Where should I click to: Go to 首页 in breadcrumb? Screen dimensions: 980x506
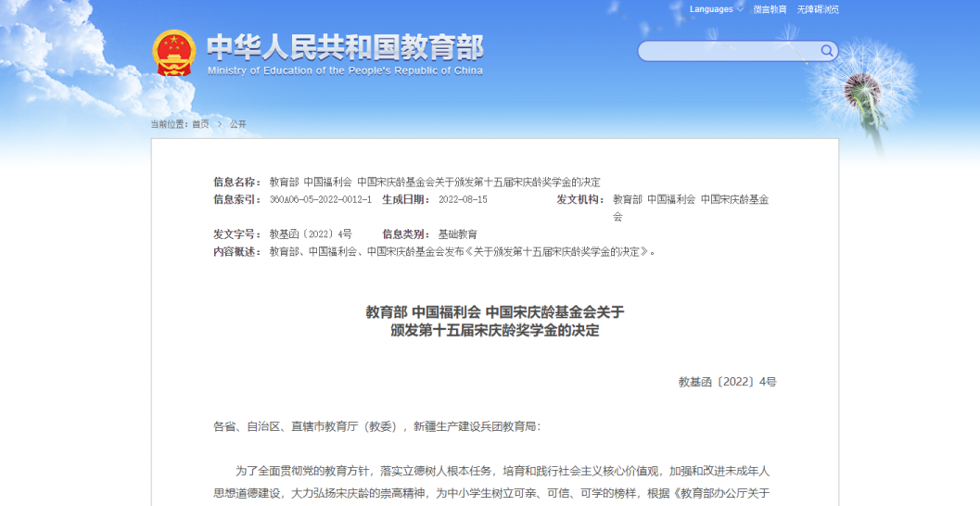[200, 124]
